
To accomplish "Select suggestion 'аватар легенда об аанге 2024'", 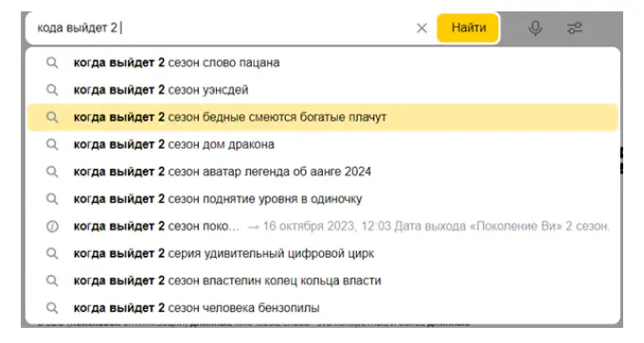I will pyautogui.click(x=322, y=171).
